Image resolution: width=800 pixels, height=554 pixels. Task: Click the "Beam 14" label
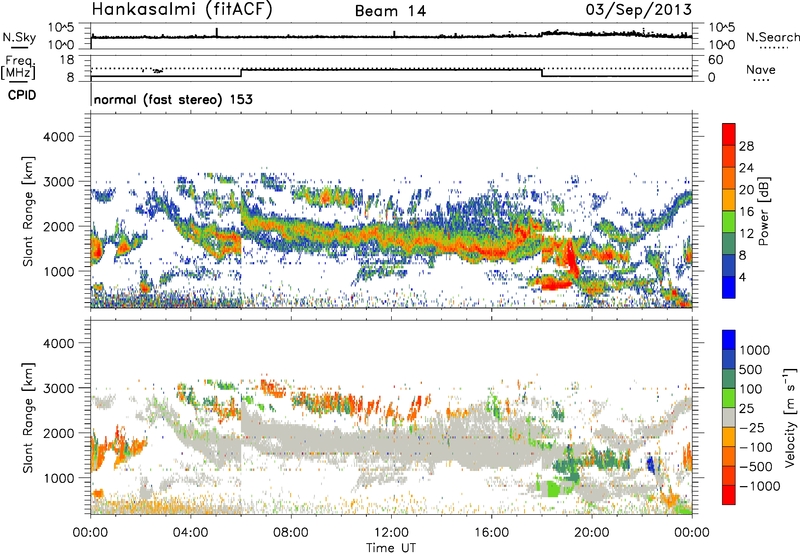(390, 11)
